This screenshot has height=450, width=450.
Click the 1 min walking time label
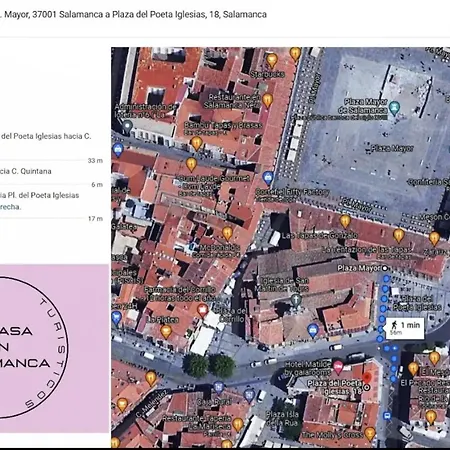[x=405, y=328]
